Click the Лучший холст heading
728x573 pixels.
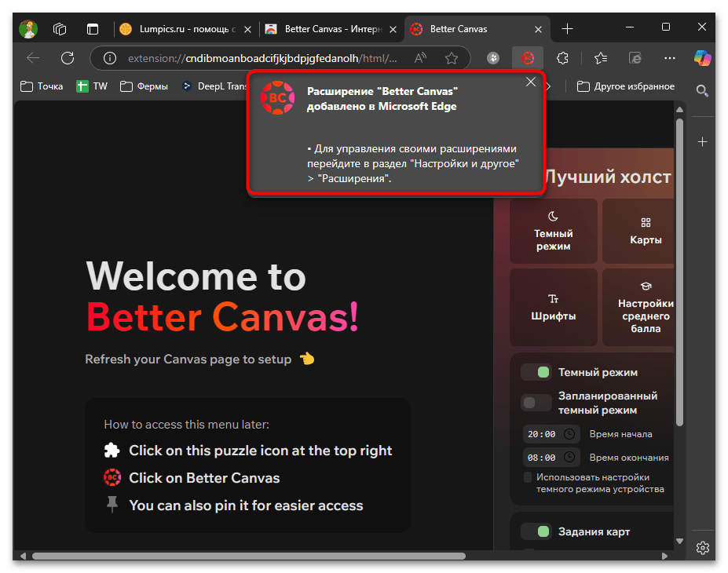pos(608,177)
